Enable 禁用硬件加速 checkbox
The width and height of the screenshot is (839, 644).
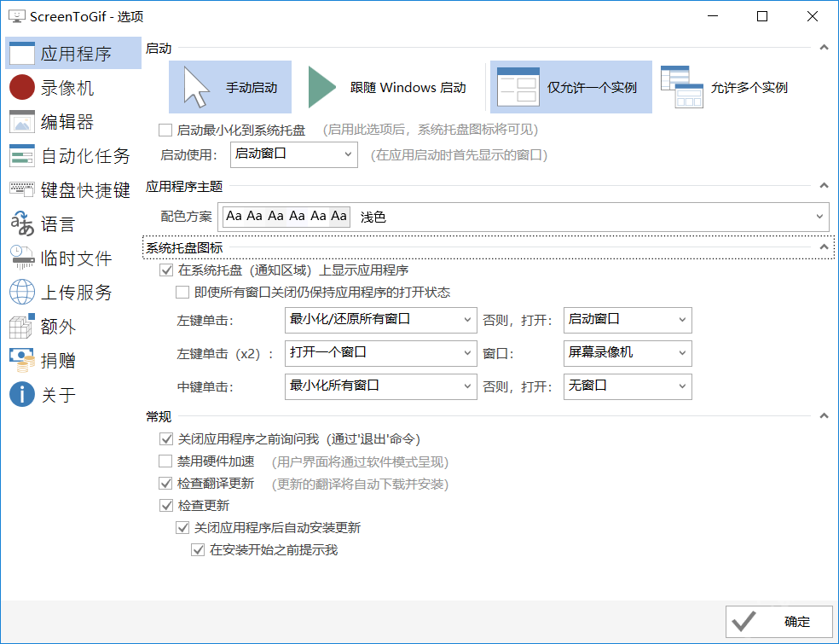coord(165,461)
